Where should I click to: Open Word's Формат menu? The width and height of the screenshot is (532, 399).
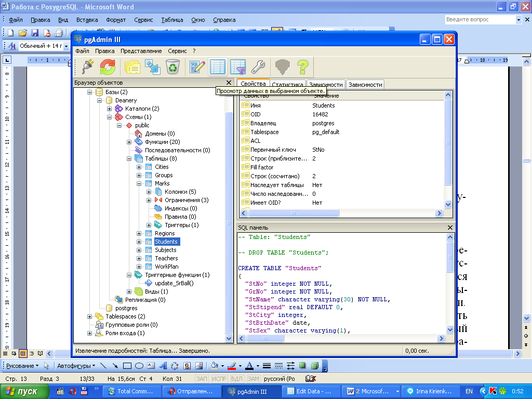(116, 20)
